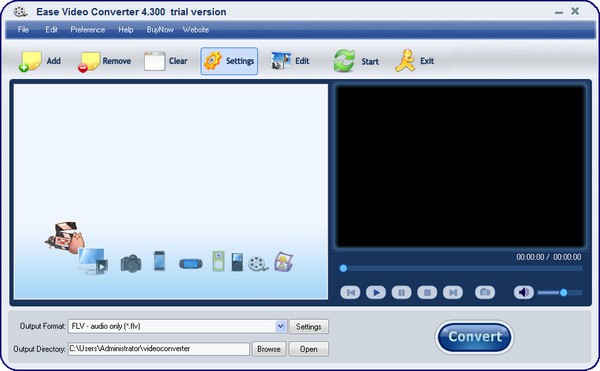600x371 pixels.
Task: Open the Settings gear in toolbar
Action: coord(213,61)
